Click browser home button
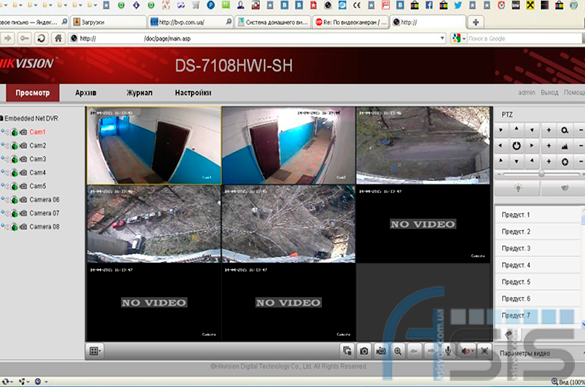Viewport: 585px width, 387px height. [x=58, y=38]
